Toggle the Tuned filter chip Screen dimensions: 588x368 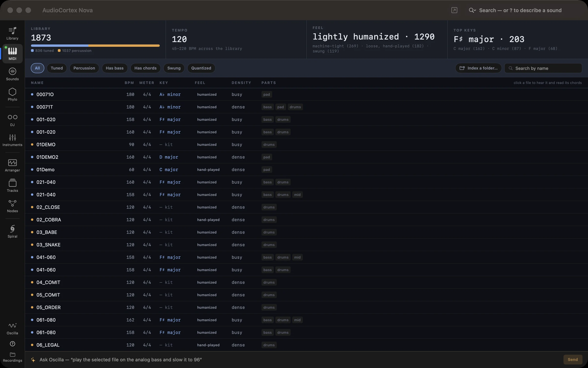click(57, 68)
